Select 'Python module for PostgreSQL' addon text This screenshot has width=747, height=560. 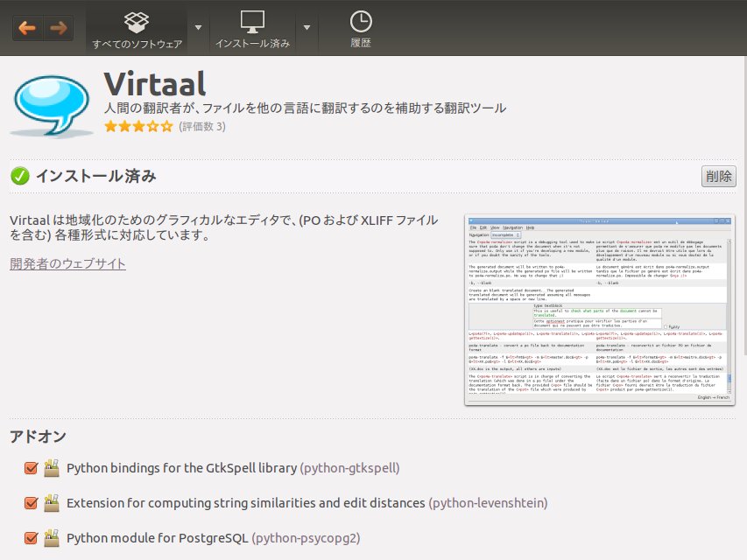pyautogui.click(x=158, y=538)
